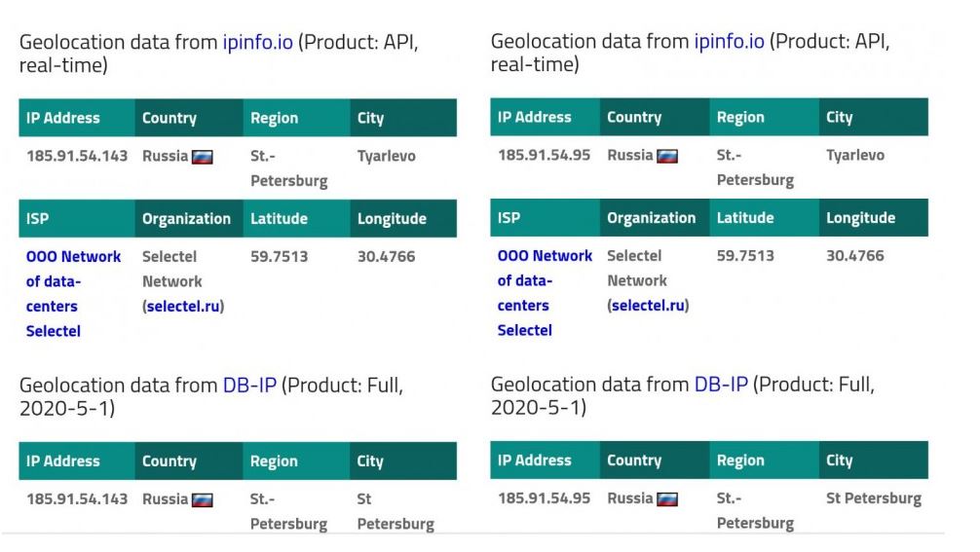Click the Latitude column header in left table

(x=280, y=219)
